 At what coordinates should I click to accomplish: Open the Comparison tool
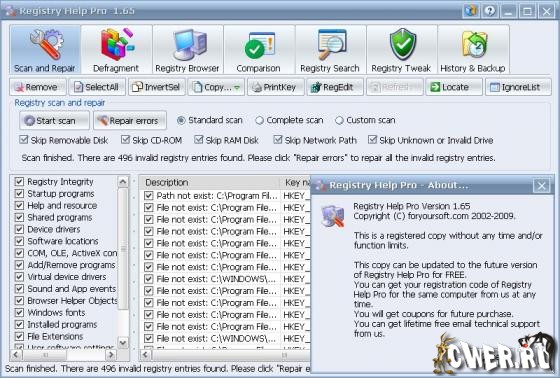tap(259, 50)
